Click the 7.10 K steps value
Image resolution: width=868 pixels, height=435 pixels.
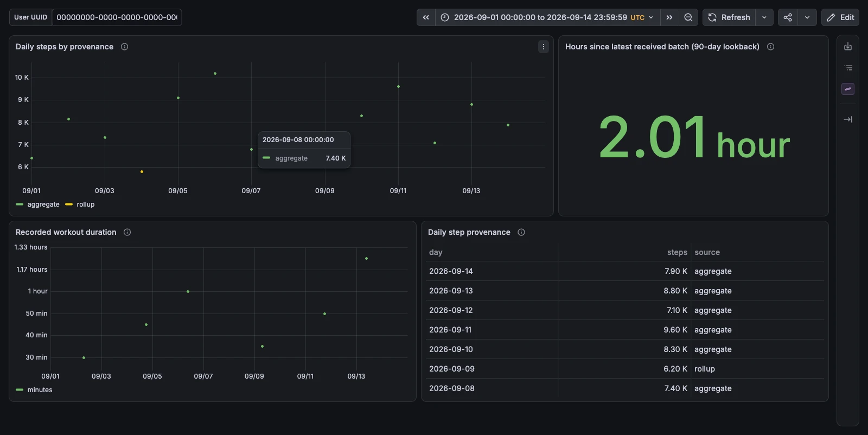[x=677, y=310]
